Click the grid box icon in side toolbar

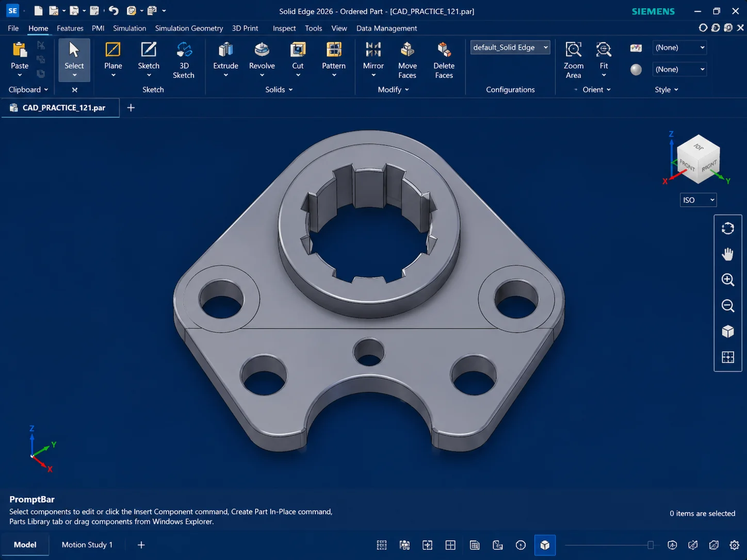pos(728,357)
